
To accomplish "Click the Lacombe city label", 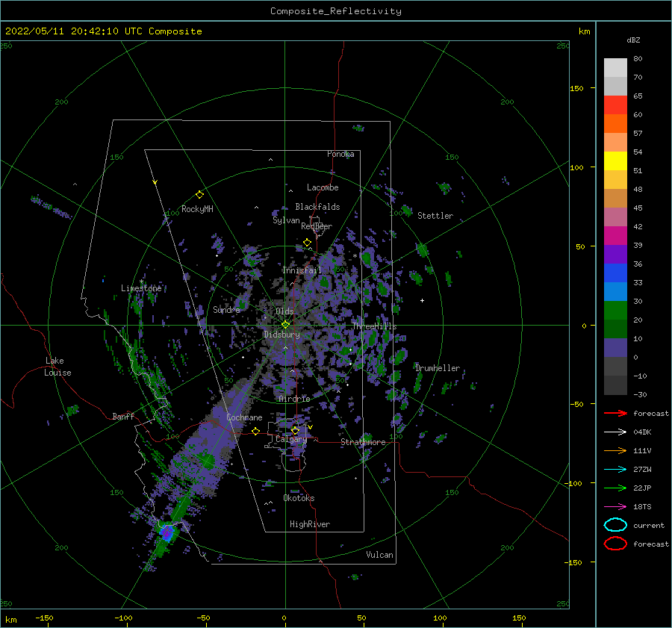I will [x=323, y=187].
